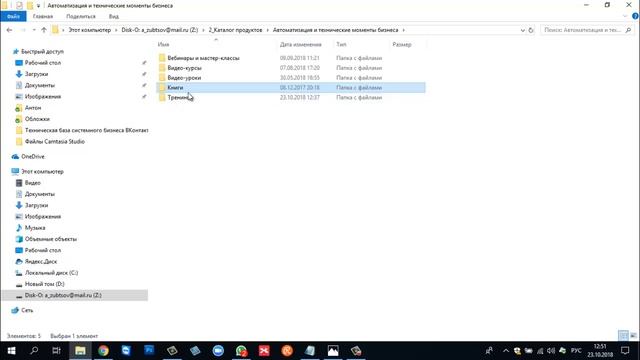Click the Сеть network icon

pyautogui.click(x=15, y=310)
